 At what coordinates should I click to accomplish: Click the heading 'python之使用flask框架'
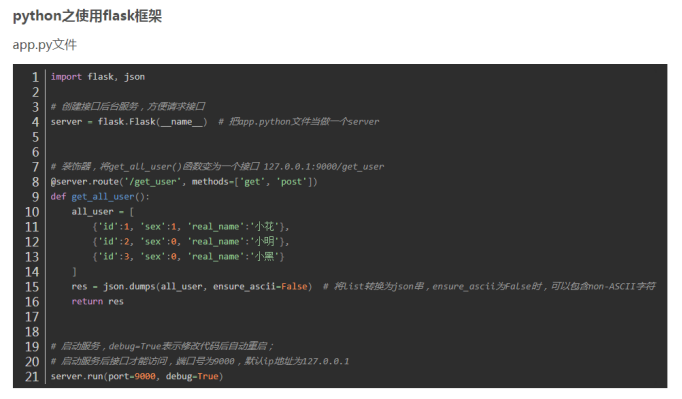(87, 16)
